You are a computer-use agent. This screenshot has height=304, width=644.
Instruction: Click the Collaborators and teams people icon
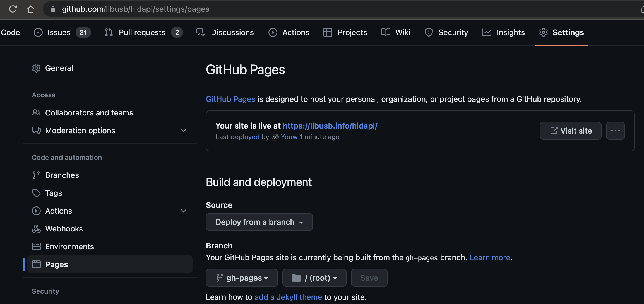(36, 113)
